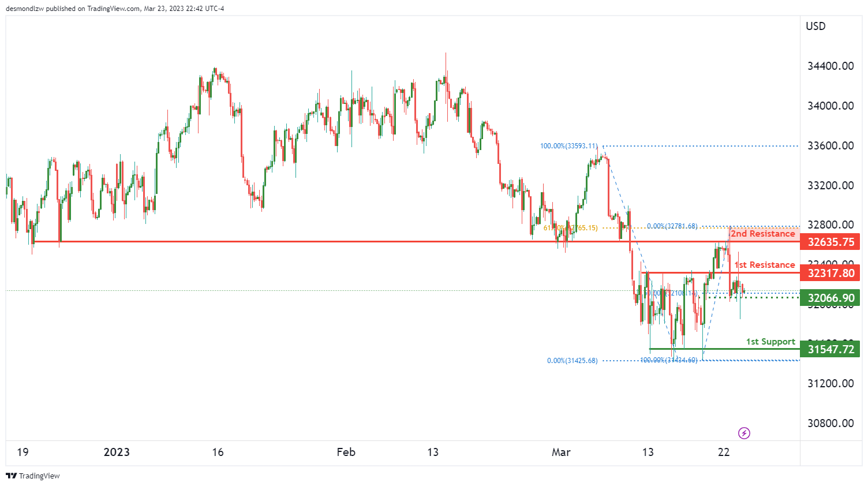Click the purple lightning bolt icon
This screenshot has width=868, height=486.
click(744, 433)
